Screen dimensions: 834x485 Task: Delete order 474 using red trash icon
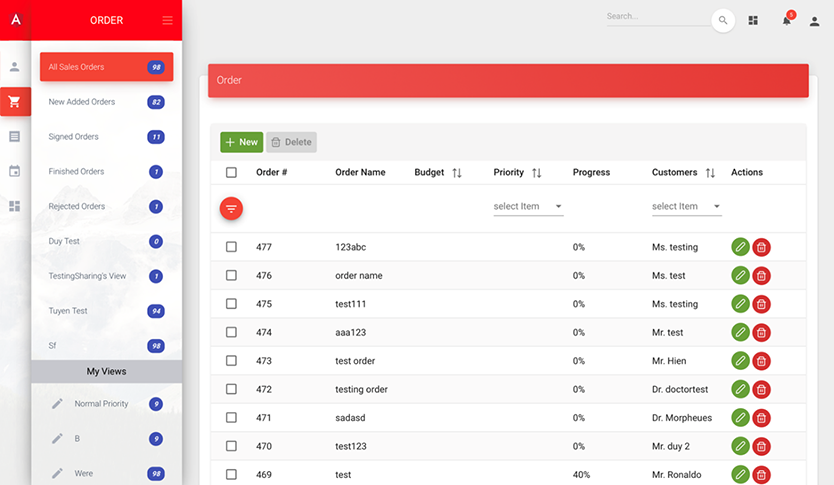(x=761, y=332)
